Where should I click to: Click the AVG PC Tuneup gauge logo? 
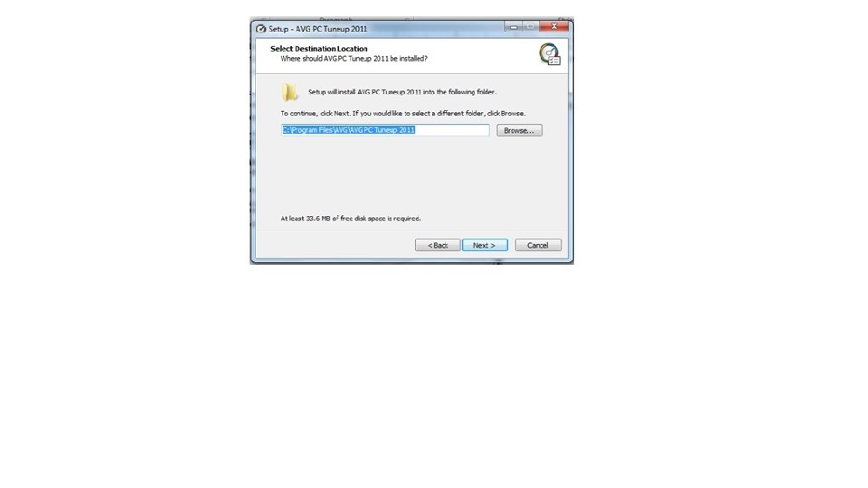[x=549, y=53]
